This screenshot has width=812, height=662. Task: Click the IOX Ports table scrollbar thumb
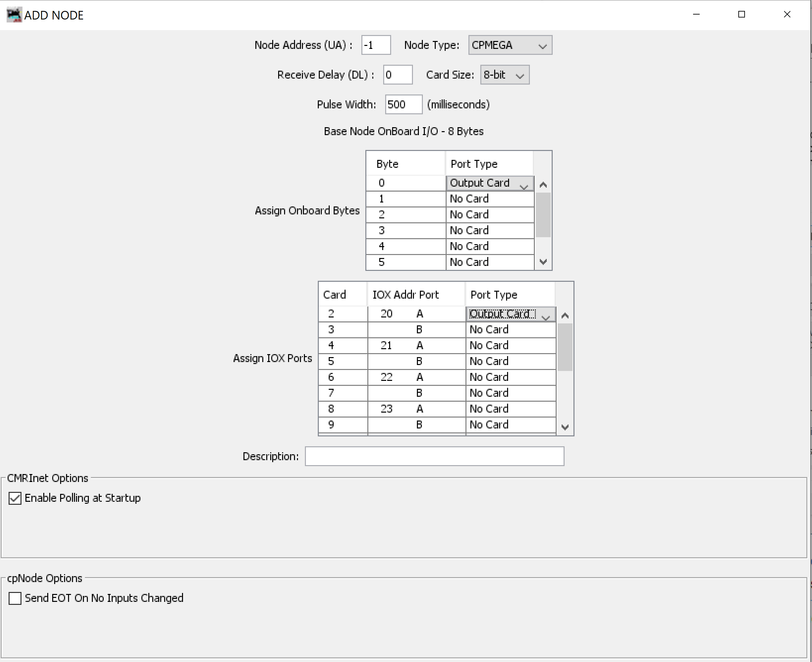565,347
